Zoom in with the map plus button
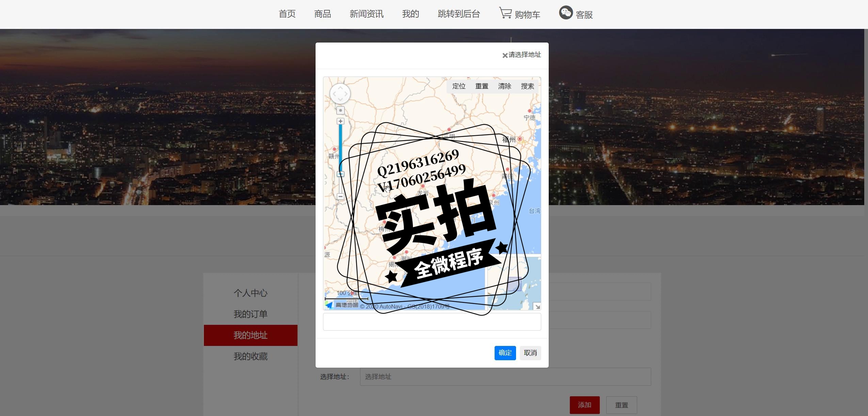This screenshot has height=416, width=868. tap(340, 121)
